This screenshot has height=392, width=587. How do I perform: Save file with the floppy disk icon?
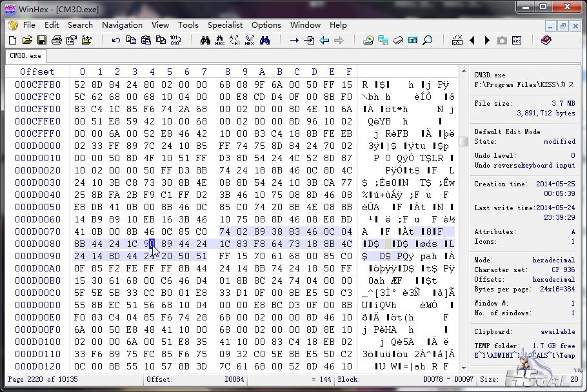click(x=41, y=41)
